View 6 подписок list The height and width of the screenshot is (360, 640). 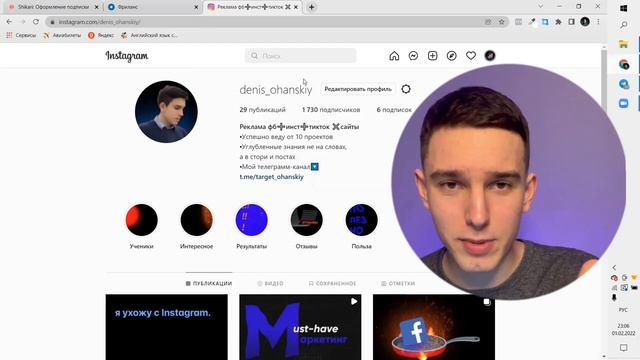pos(394,110)
